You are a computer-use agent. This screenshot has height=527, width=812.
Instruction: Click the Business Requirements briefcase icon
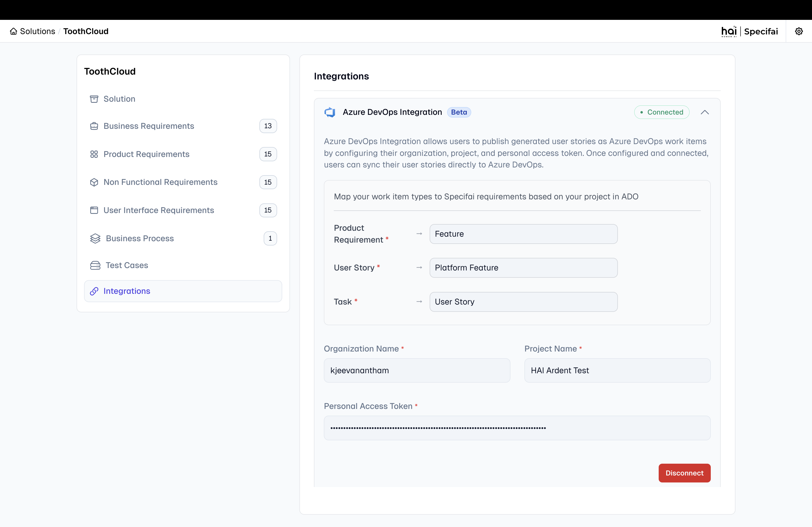tap(94, 126)
